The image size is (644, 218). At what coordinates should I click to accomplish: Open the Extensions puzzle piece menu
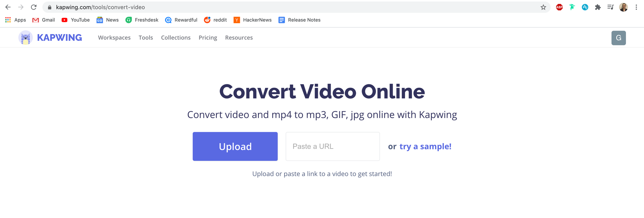pos(598,7)
